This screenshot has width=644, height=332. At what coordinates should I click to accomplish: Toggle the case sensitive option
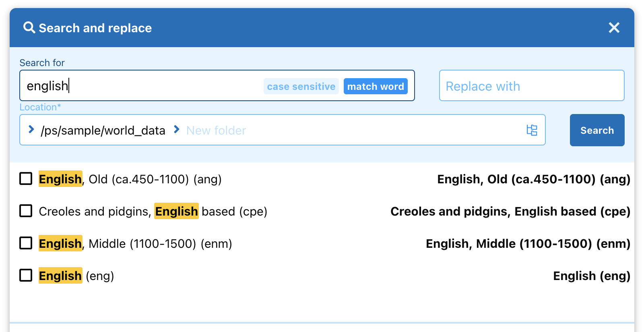pyautogui.click(x=301, y=86)
